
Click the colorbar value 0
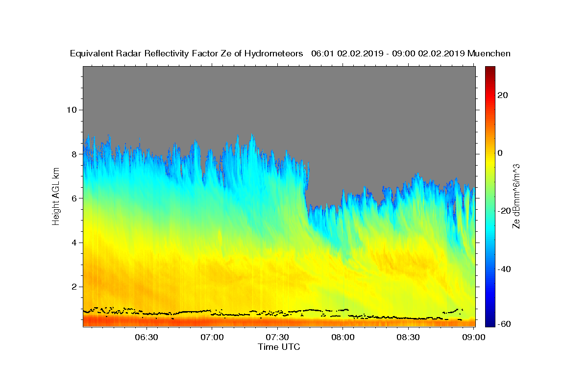(500, 153)
